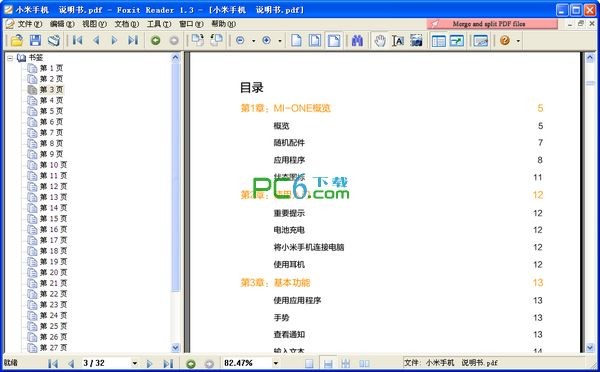Click the page number field showing 3 / 32
This screenshot has height=372, width=600.
pyautogui.click(x=106, y=363)
